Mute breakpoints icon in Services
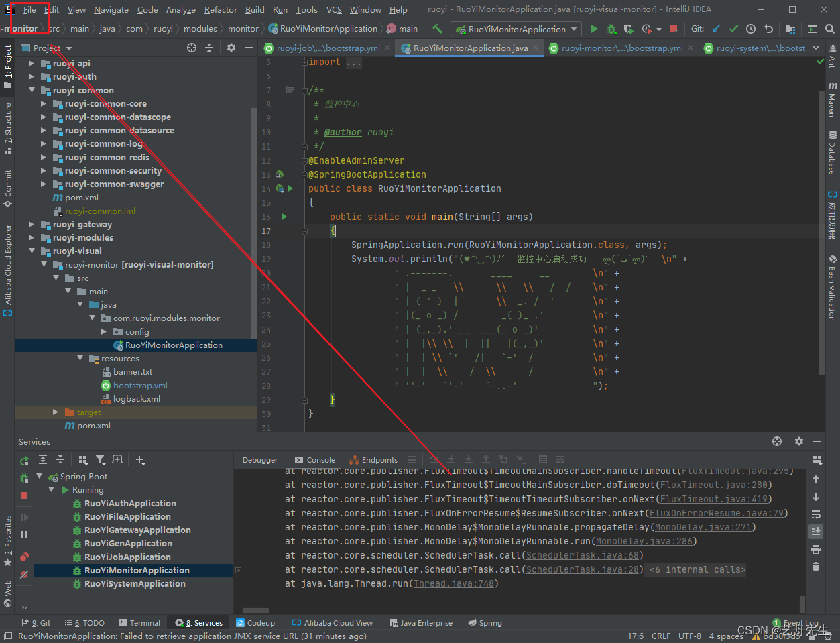Image resolution: width=840 pixels, height=643 pixels. click(x=24, y=575)
